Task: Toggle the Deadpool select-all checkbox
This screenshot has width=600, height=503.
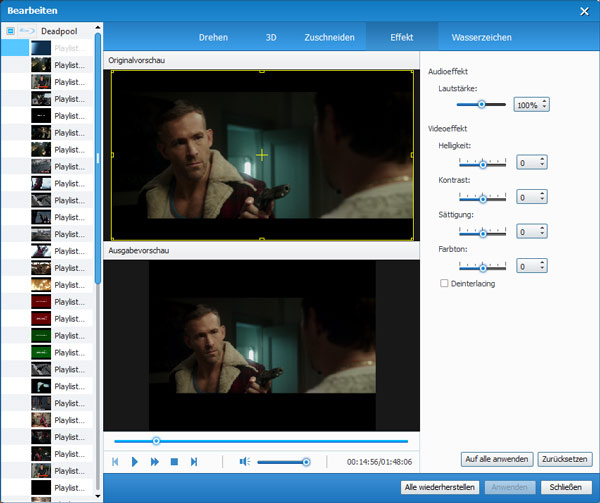Action: point(10,31)
